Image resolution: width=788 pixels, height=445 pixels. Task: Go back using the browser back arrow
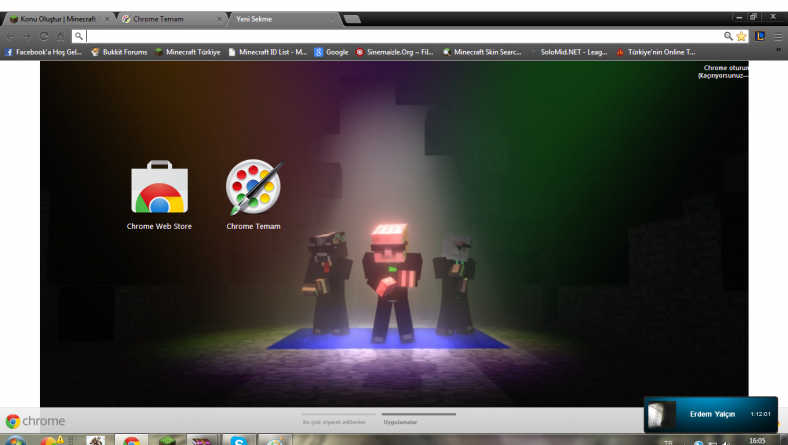(10, 36)
